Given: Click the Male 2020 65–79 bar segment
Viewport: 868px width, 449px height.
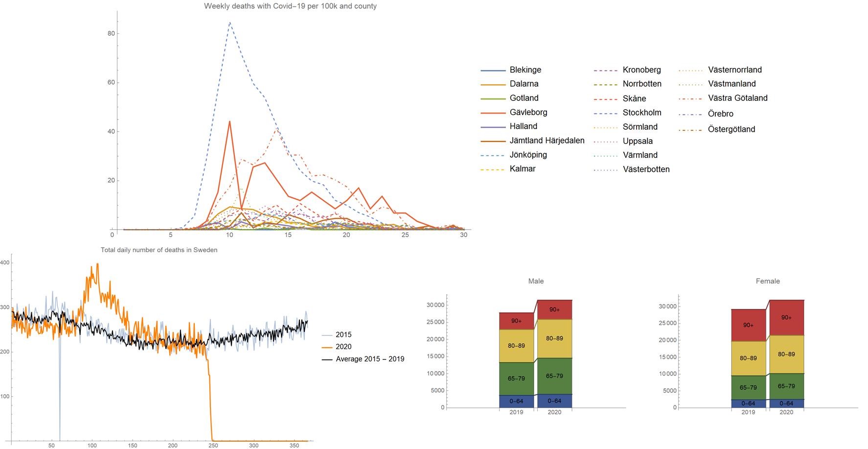Looking at the screenshot, I should click(554, 376).
